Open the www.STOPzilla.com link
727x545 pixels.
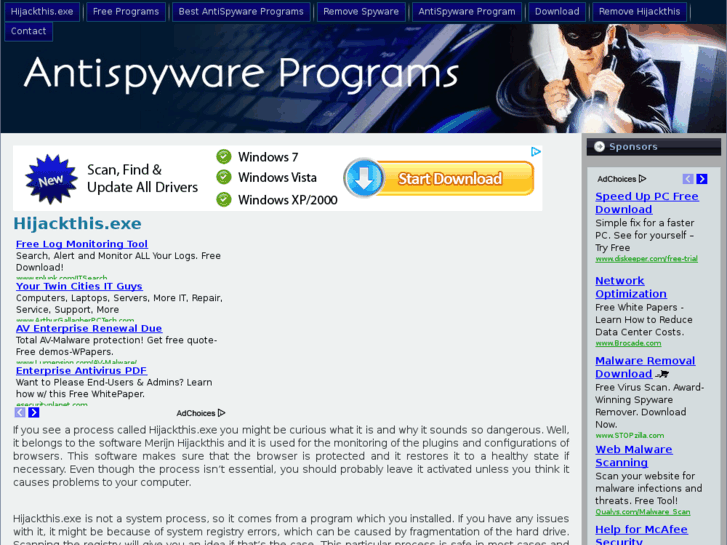click(630, 436)
